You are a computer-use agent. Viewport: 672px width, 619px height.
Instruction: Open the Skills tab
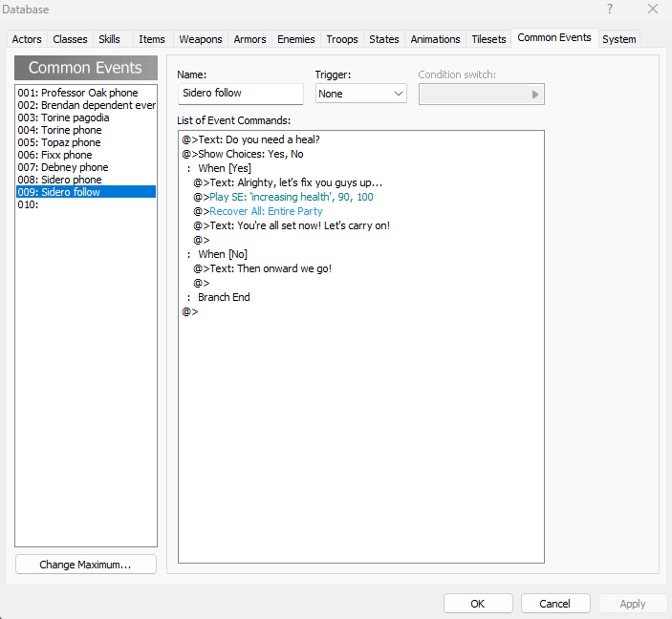pyautogui.click(x=109, y=39)
